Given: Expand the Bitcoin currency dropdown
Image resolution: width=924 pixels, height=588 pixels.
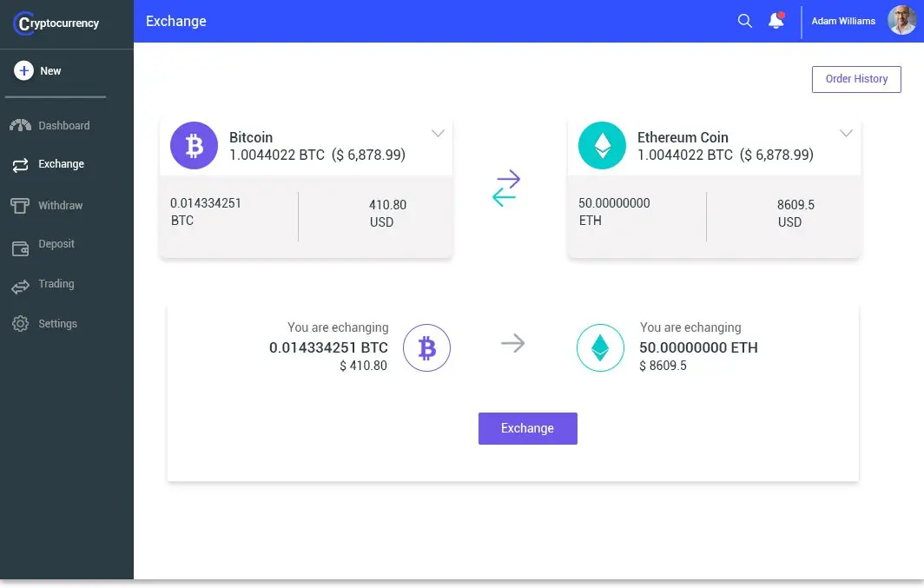Looking at the screenshot, I should (438, 133).
